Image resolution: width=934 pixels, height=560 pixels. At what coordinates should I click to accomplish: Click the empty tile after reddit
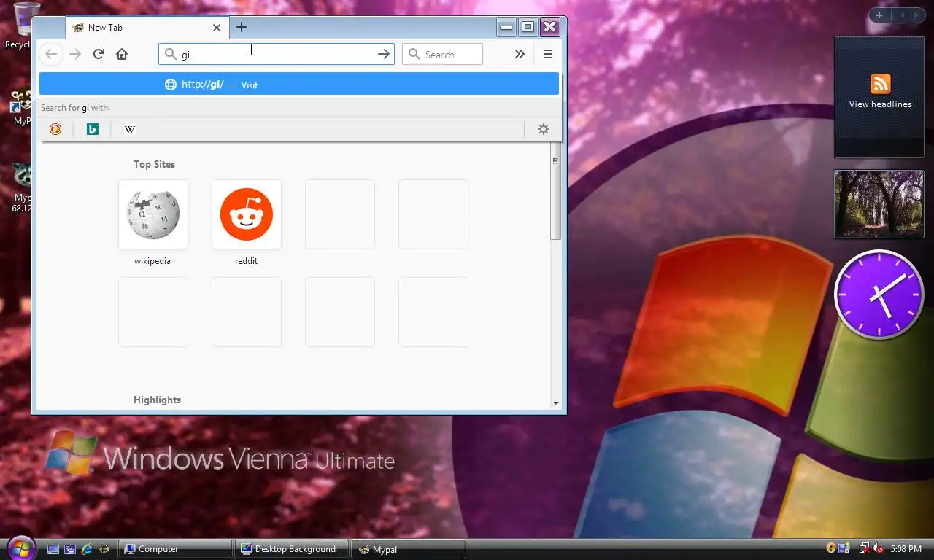(x=340, y=214)
